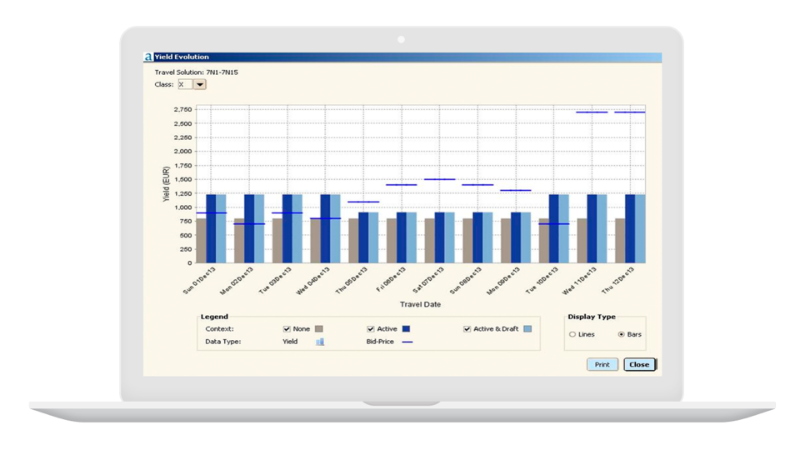The height and width of the screenshot is (450, 800).
Task: Click the bid-price marker for Sat 07Dec13
Action: pyautogui.click(x=439, y=180)
